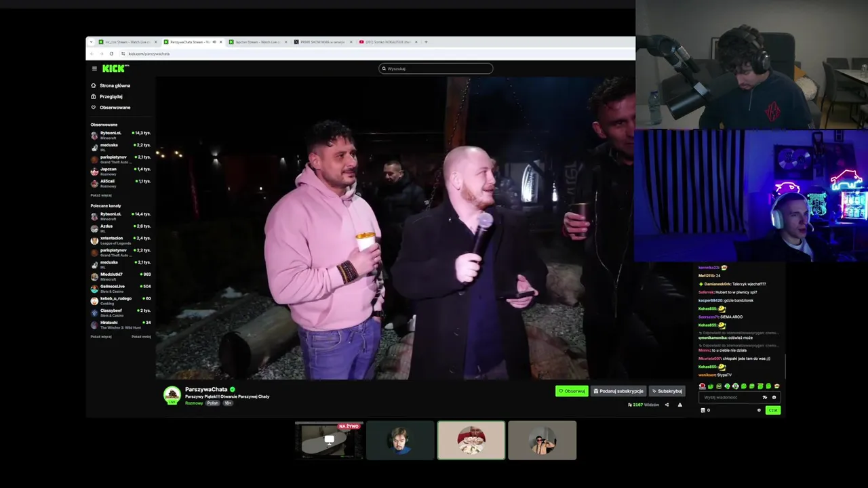This screenshot has width=868, height=488.
Task: Select the highlighted bald man thumbnail
Action: tap(471, 441)
